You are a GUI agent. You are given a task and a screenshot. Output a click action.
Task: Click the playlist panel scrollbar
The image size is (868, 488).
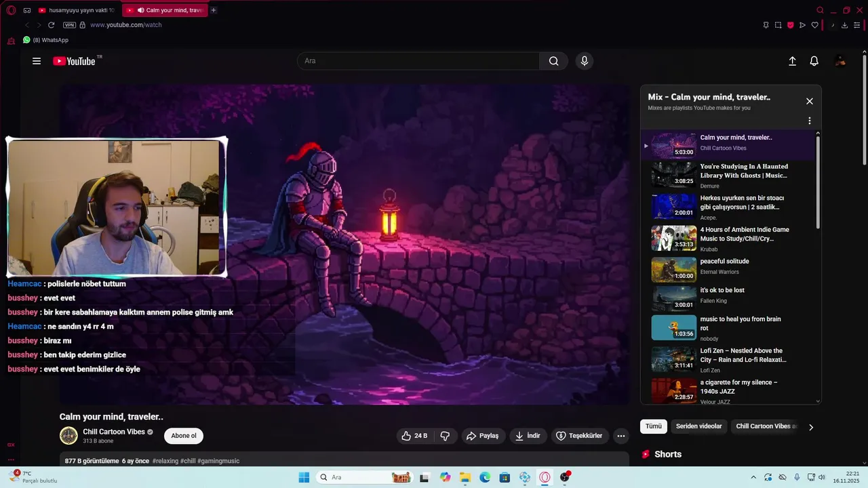(x=818, y=183)
